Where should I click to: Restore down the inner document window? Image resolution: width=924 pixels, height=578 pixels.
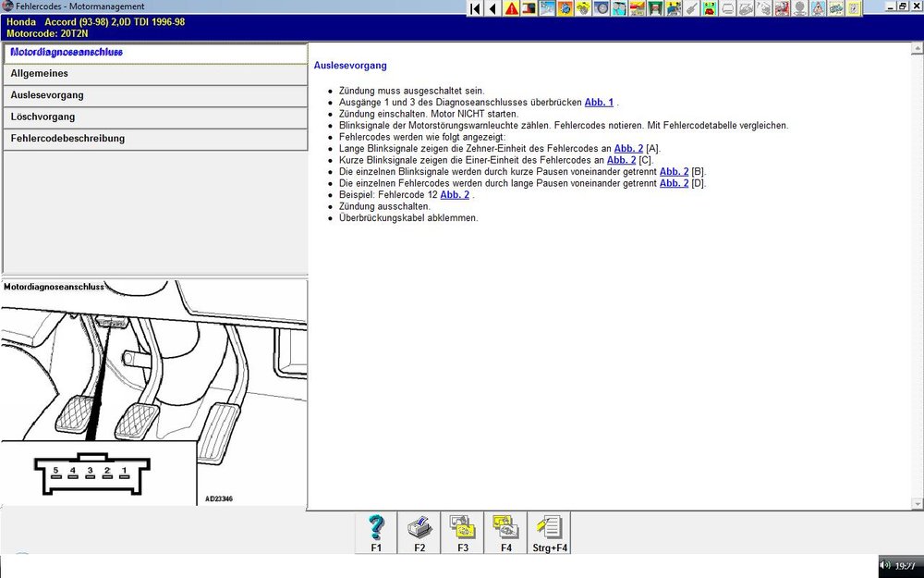pos(903,6)
